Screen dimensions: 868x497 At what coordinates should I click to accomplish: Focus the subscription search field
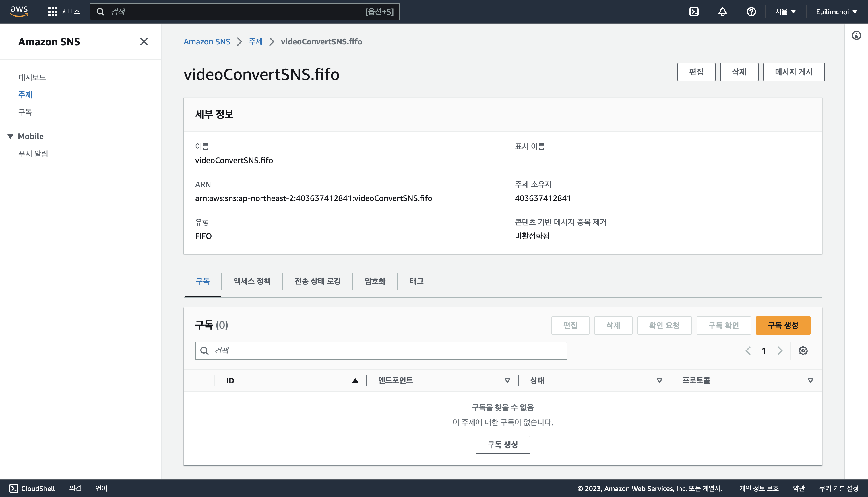[381, 350]
